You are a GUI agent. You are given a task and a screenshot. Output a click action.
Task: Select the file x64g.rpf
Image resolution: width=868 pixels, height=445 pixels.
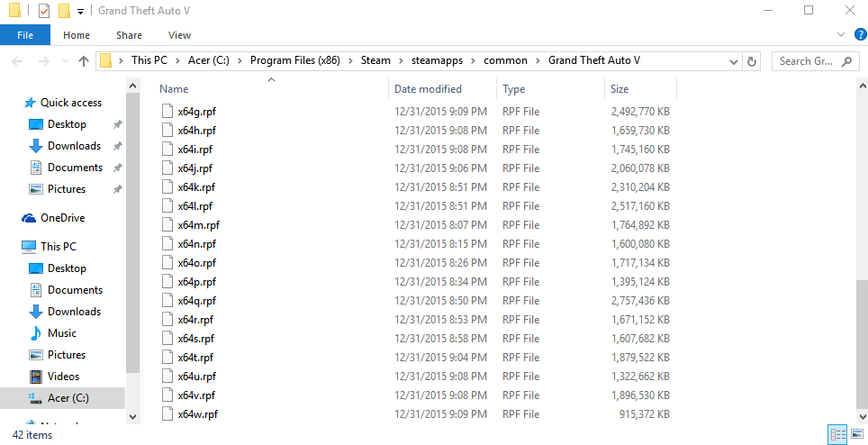tap(197, 112)
